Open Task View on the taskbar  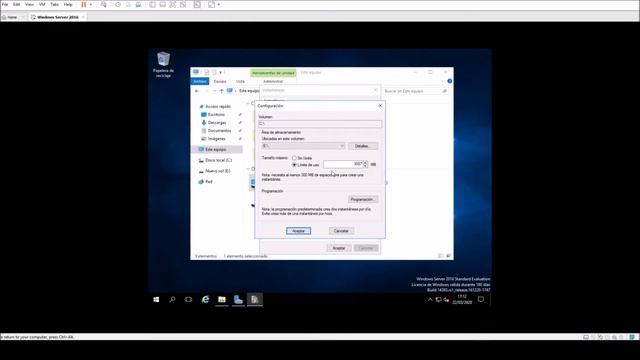(x=188, y=300)
